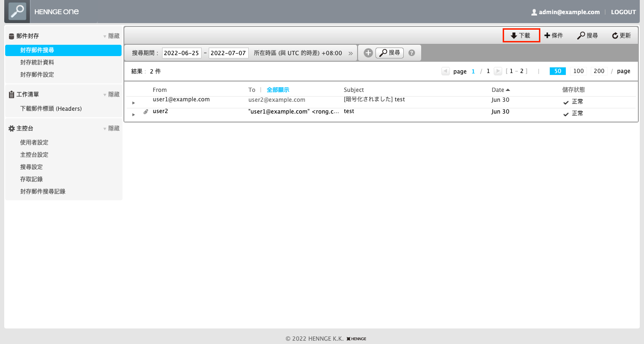The image size is (644, 344).
Task: Show 100 results per page
Action: click(x=579, y=71)
